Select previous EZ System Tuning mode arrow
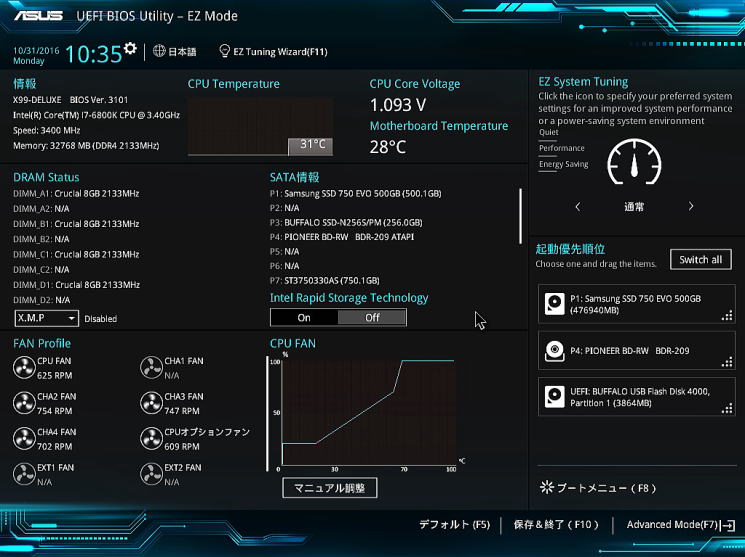Screen dimensions: 745x557 point(578,207)
